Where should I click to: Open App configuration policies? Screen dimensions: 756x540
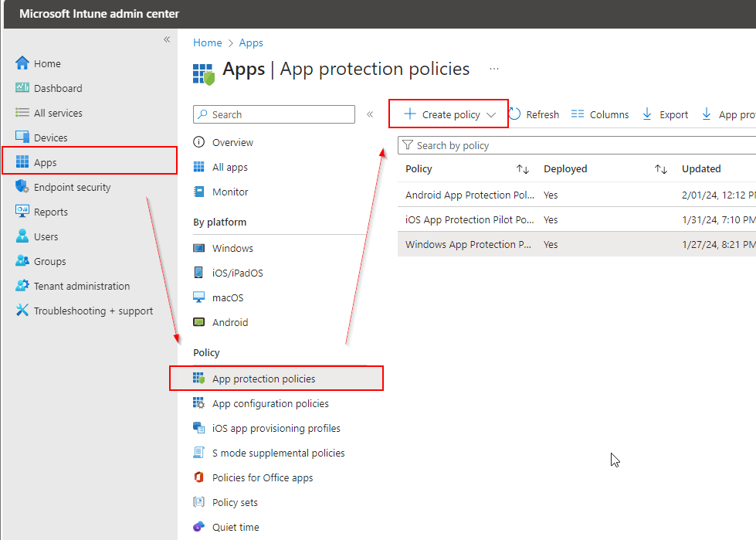pos(270,403)
